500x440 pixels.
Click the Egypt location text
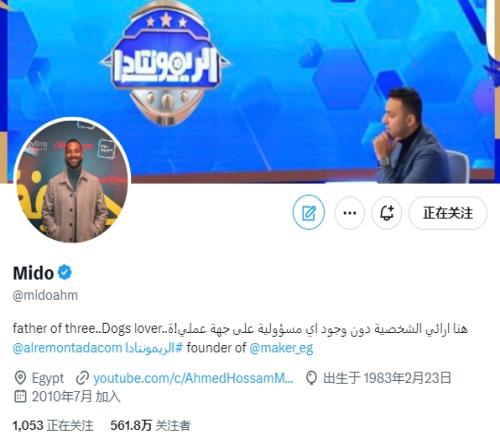coord(48,378)
